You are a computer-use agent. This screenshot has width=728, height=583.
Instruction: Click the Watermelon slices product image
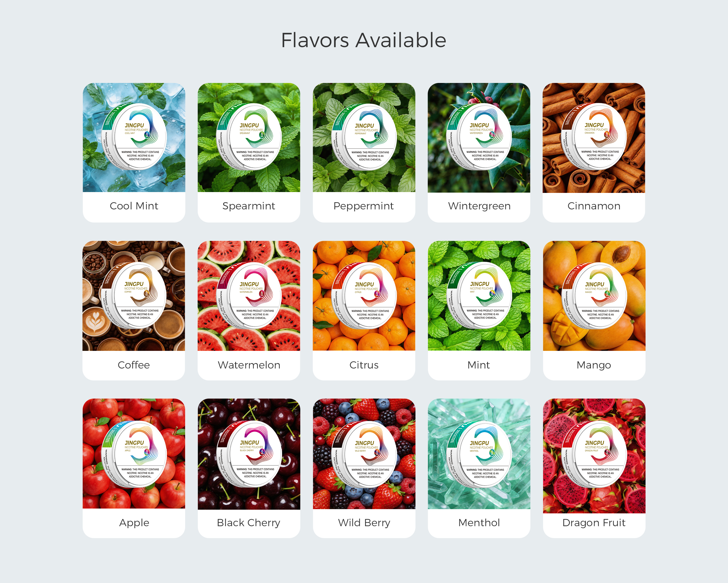tap(249, 296)
